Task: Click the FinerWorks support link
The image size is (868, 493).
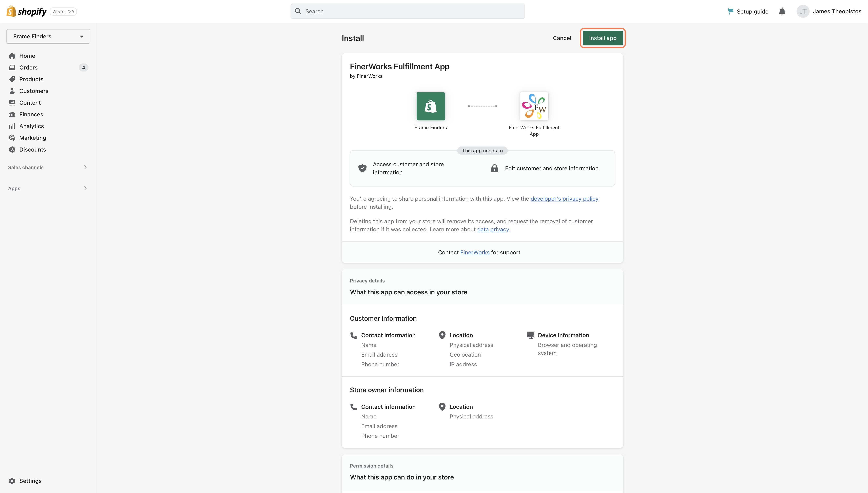Action: click(x=475, y=253)
